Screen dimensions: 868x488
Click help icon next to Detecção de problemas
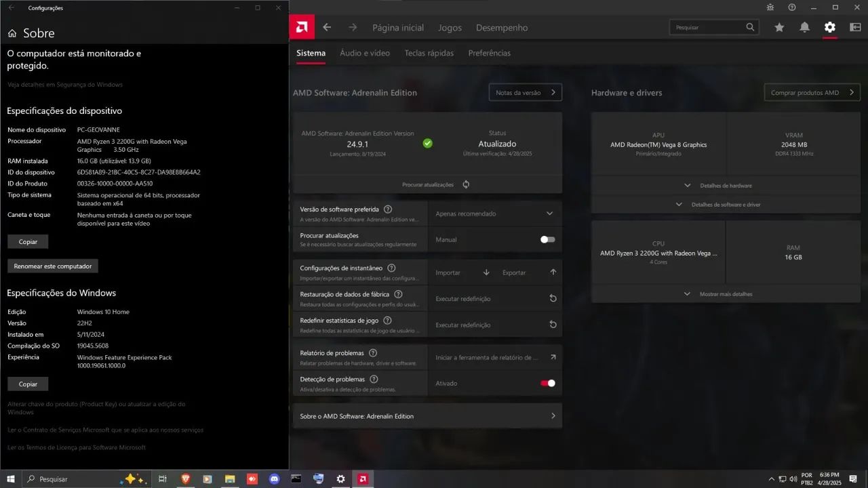click(x=374, y=380)
